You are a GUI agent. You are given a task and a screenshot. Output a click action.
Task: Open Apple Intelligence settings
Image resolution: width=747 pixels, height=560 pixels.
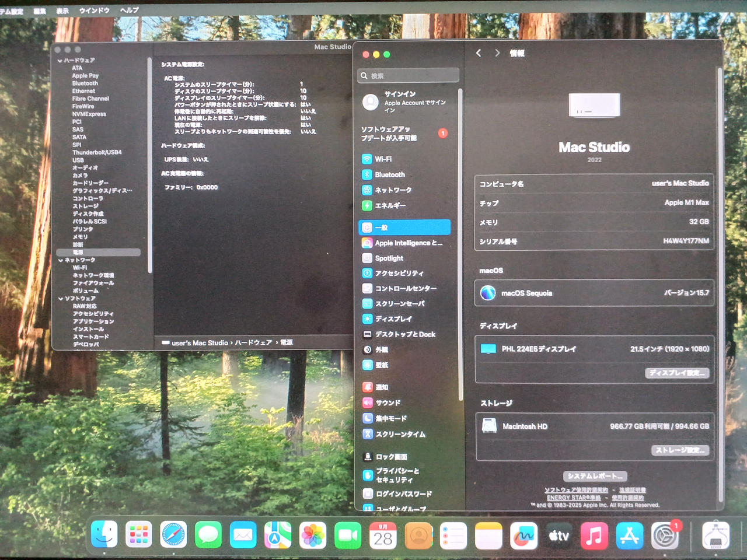(408, 243)
